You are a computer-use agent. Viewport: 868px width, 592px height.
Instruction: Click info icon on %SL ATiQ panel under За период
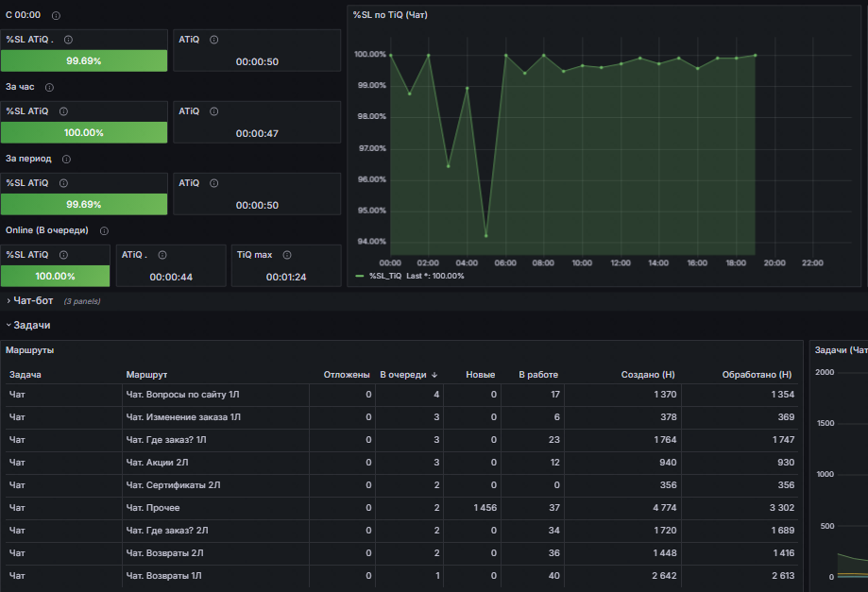click(63, 183)
